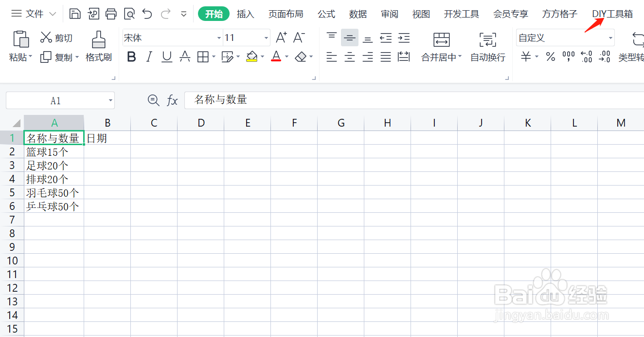Image resolution: width=644 pixels, height=337 pixels.
Task: Toggle Underline formatting
Action: coord(167,57)
